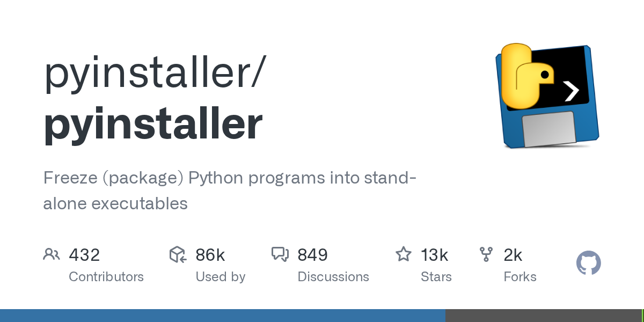This screenshot has height=322, width=644.
Task: Click the Discussions speech bubbles icon
Action: point(280,254)
